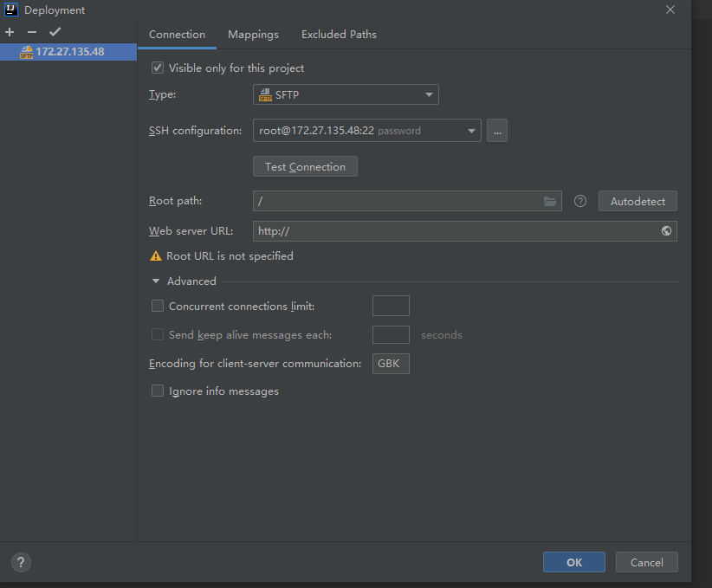This screenshot has width=712, height=588.
Task: Uncheck Visible only for this project
Action: tap(158, 68)
